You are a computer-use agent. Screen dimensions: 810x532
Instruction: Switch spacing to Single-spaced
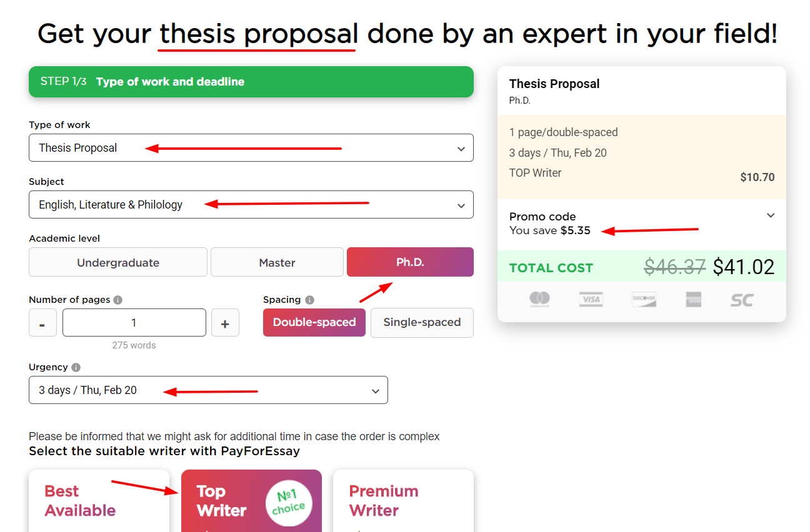coord(422,323)
